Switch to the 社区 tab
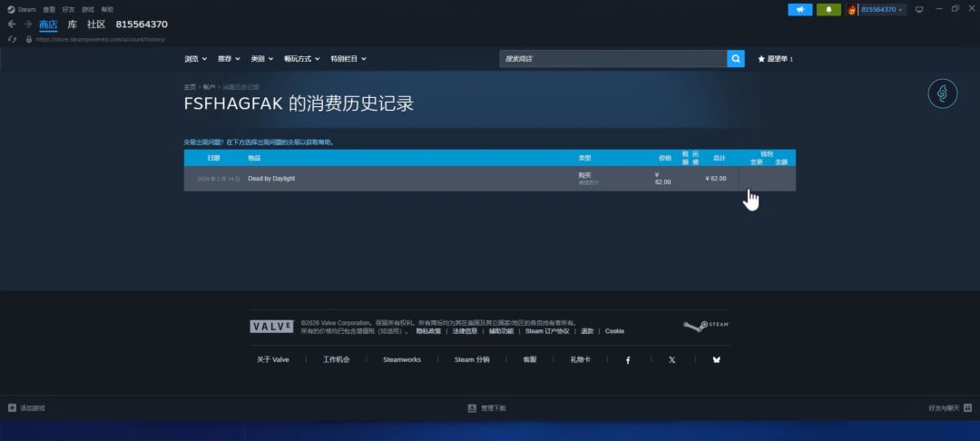 [x=96, y=24]
